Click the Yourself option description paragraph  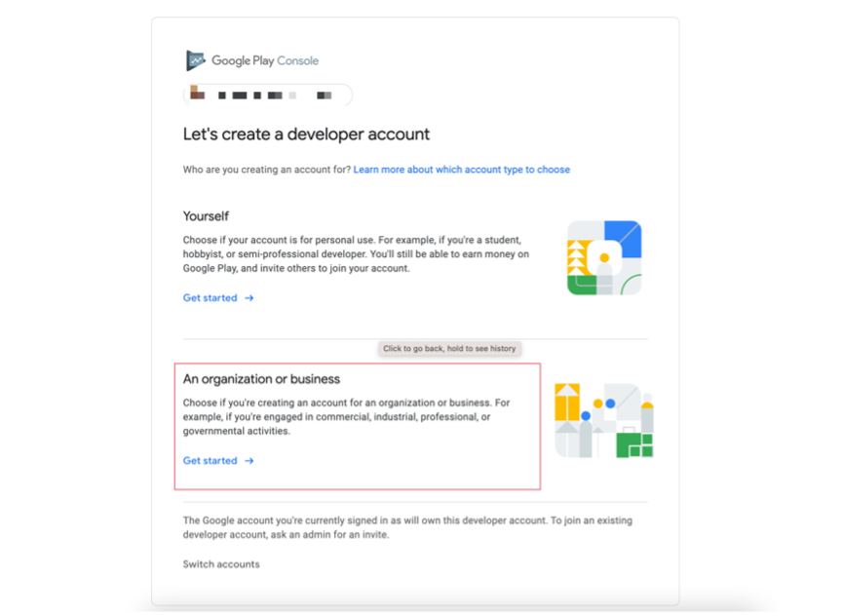[356, 254]
